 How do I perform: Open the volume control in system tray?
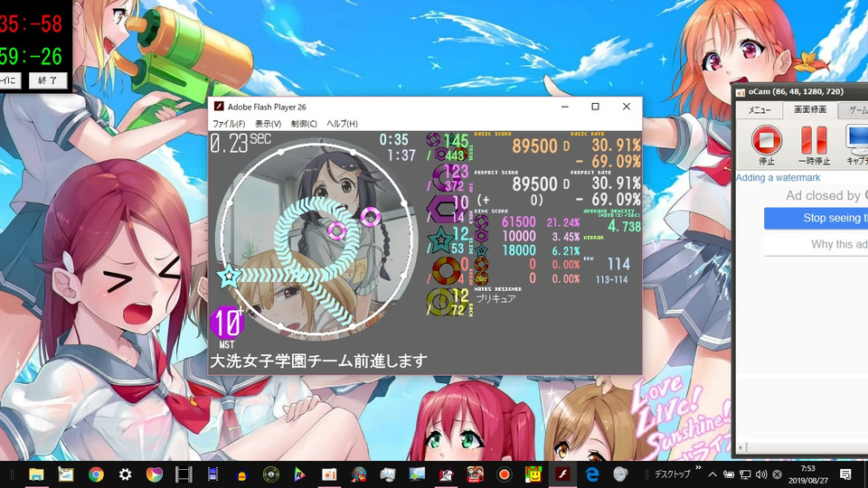pos(761,474)
